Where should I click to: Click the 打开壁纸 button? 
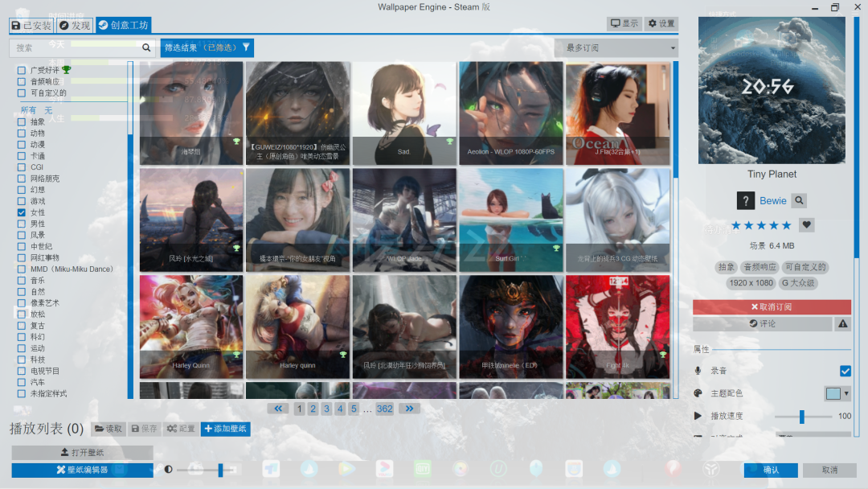[x=83, y=453]
